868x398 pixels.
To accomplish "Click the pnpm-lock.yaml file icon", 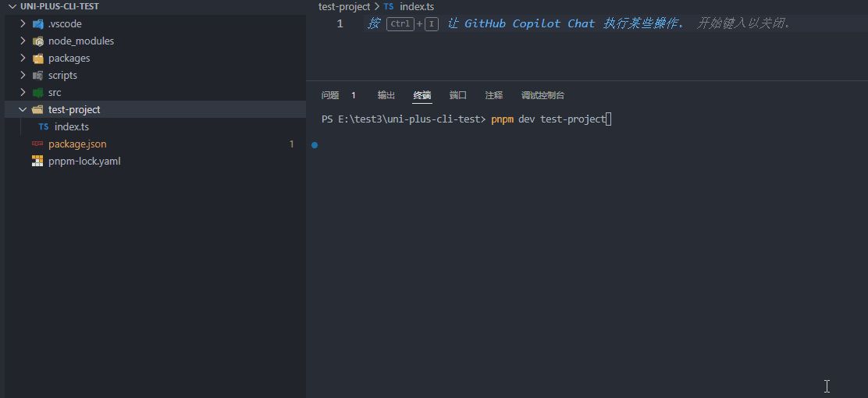I will pyautogui.click(x=37, y=162).
